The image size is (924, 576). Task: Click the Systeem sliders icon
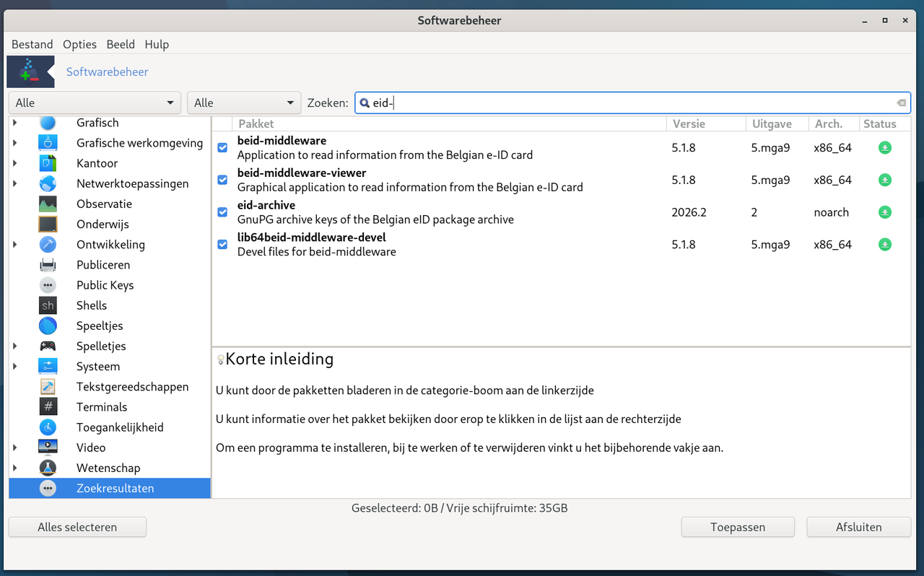(x=48, y=366)
